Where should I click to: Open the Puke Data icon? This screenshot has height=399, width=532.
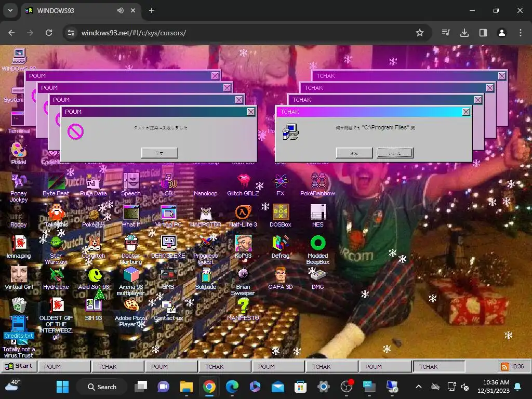pyautogui.click(x=94, y=184)
